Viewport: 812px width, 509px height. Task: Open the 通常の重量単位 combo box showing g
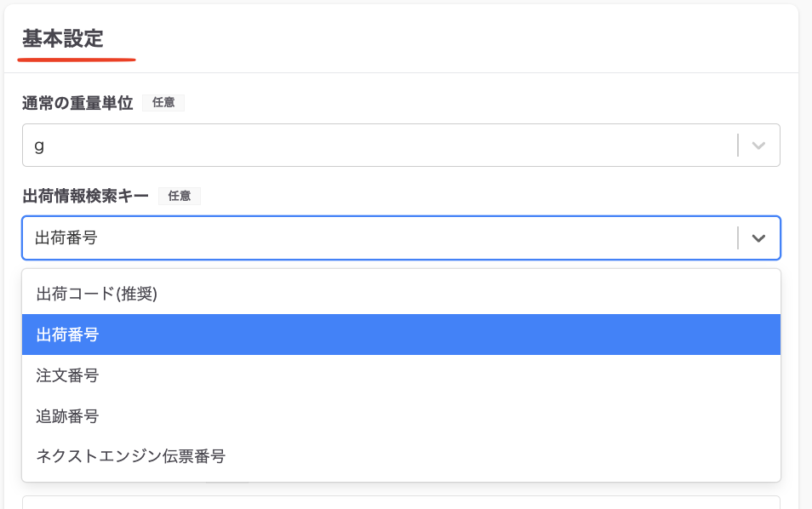(375, 146)
